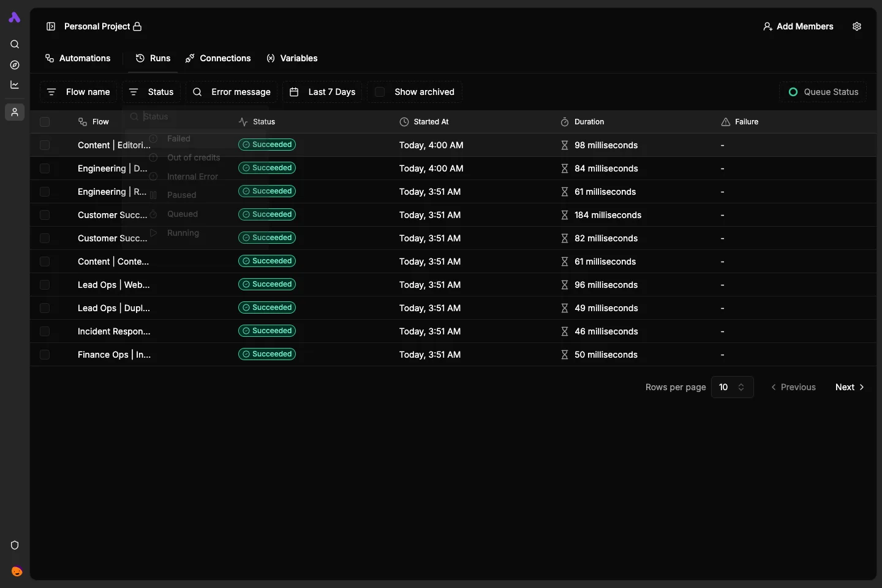Open the explore compass icon in sidebar

15,65
